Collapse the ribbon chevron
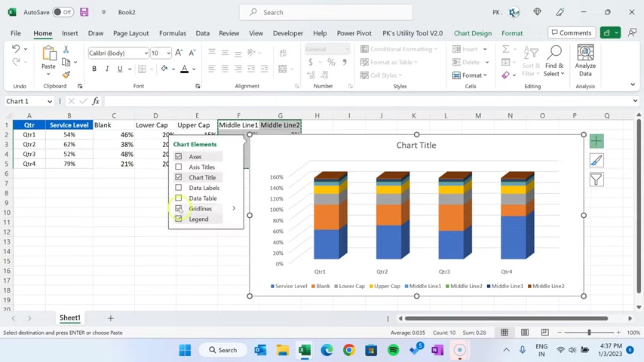The width and height of the screenshot is (644, 362). 633,84
